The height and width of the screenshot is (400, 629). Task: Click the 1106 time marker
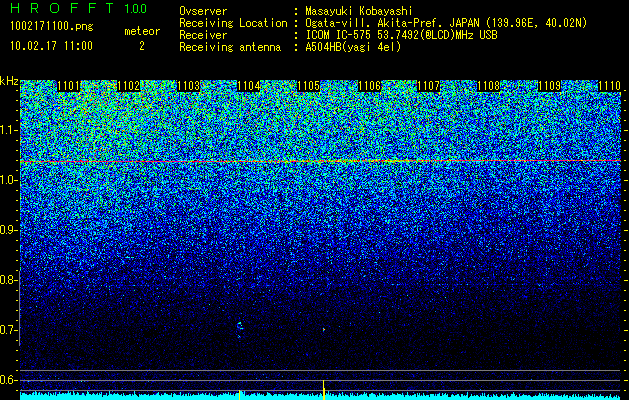pyautogui.click(x=369, y=86)
